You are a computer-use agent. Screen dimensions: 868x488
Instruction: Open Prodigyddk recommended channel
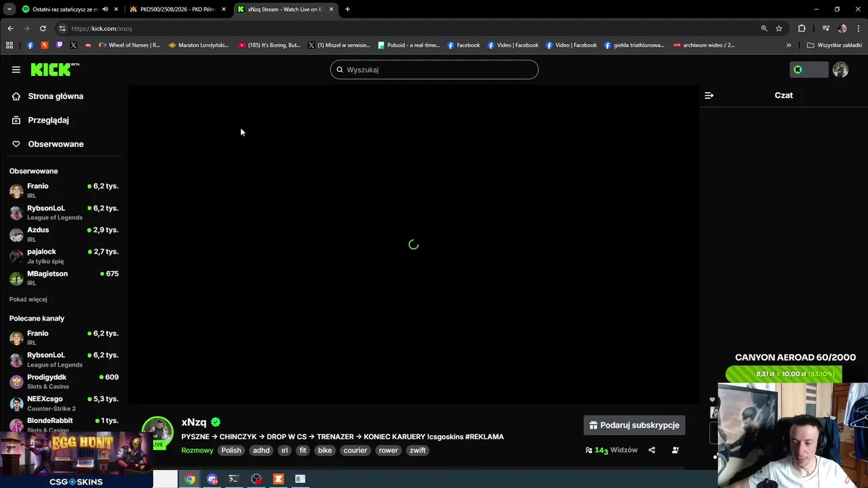pos(64,381)
